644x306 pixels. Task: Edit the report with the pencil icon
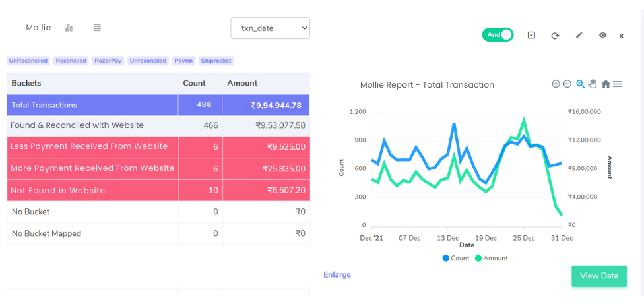tap(579, 36)
